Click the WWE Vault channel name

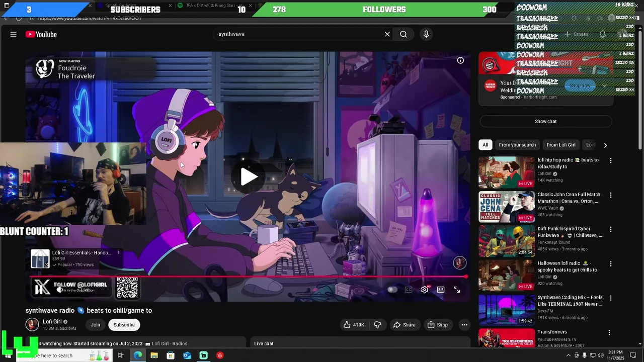[548, 208]
